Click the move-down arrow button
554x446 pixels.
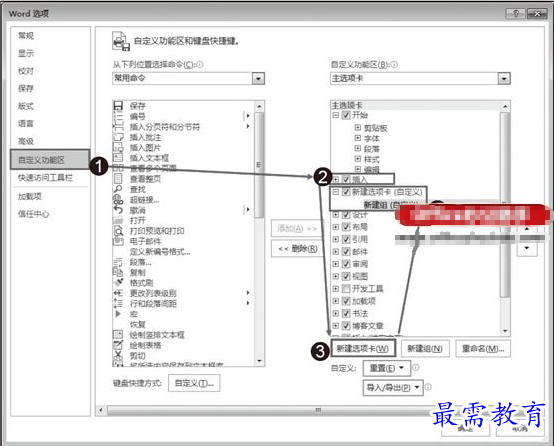(x=527, y=248)
